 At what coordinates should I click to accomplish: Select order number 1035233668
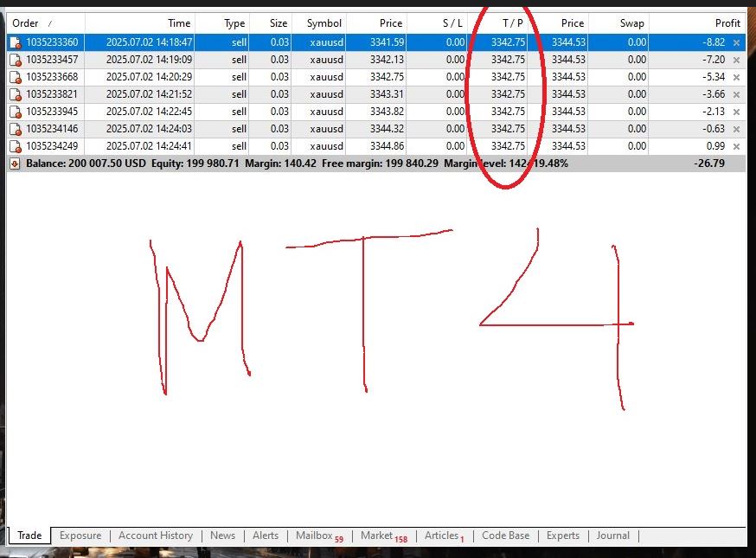[x=52, y=77]
